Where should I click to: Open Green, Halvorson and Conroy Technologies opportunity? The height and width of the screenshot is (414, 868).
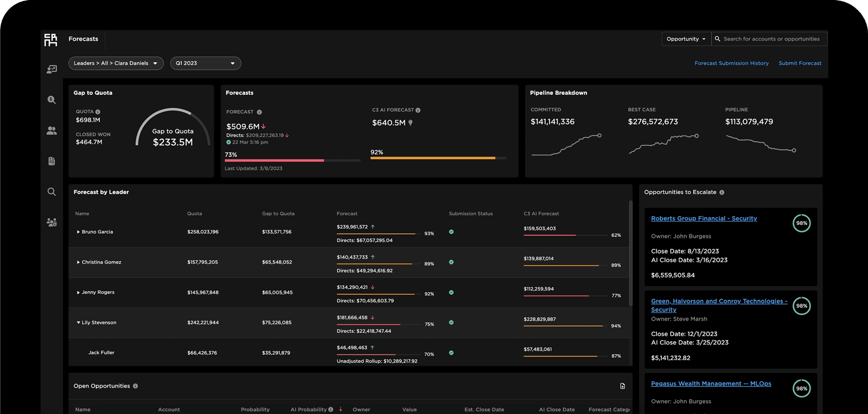point(719,305)
